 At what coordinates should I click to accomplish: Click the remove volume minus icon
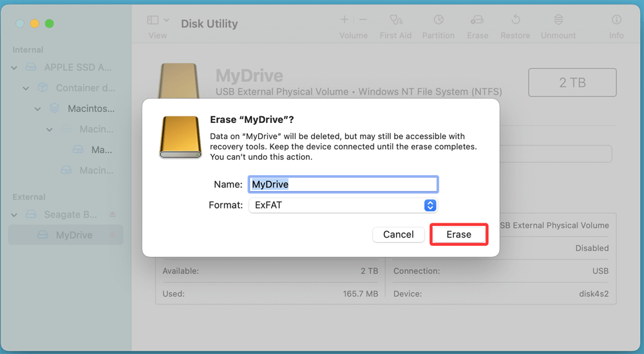(363, 20)
